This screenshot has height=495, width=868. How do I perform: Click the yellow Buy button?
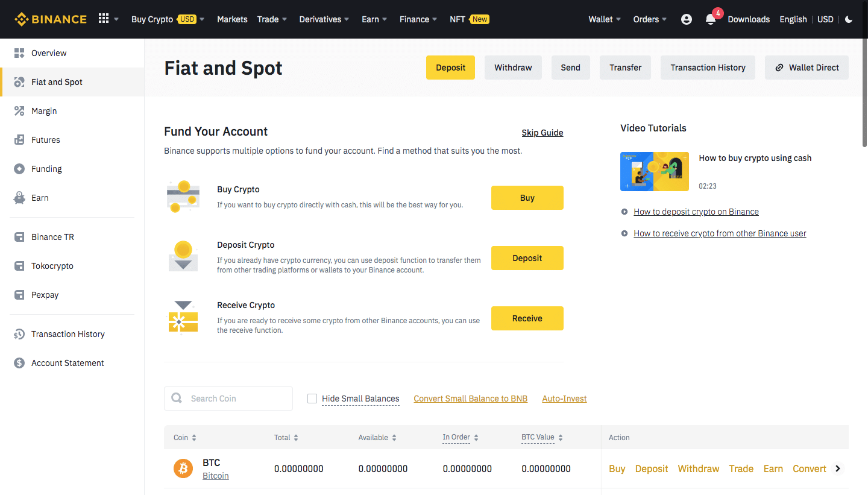pos(527,198)
